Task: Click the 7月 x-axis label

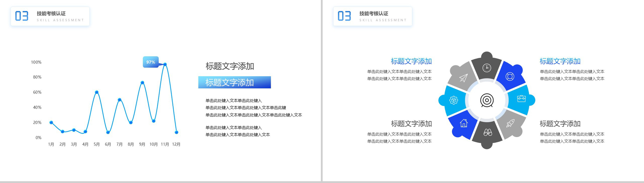Action: (x=119, y=144)
